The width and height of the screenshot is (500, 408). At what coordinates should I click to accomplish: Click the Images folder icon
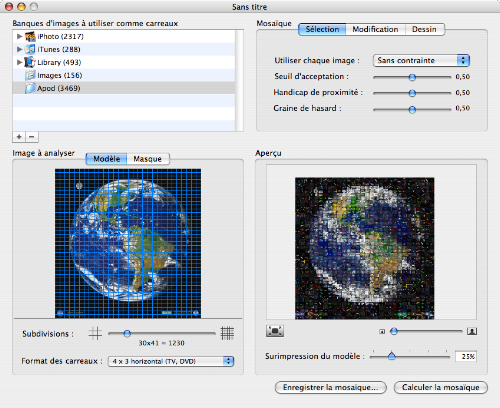(30, 75)
